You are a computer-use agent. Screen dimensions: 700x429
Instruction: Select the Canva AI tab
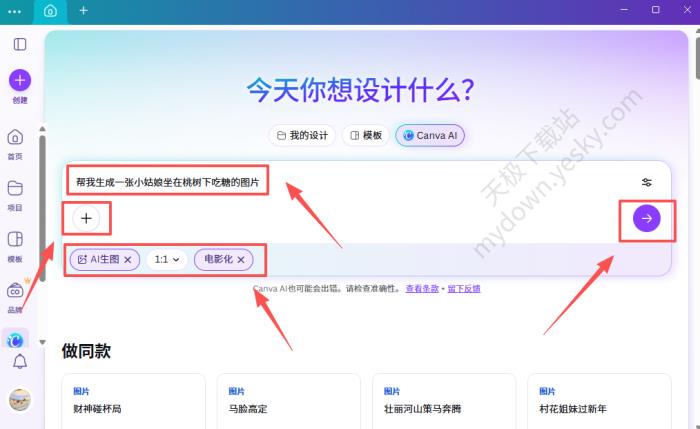click(429, 135)
